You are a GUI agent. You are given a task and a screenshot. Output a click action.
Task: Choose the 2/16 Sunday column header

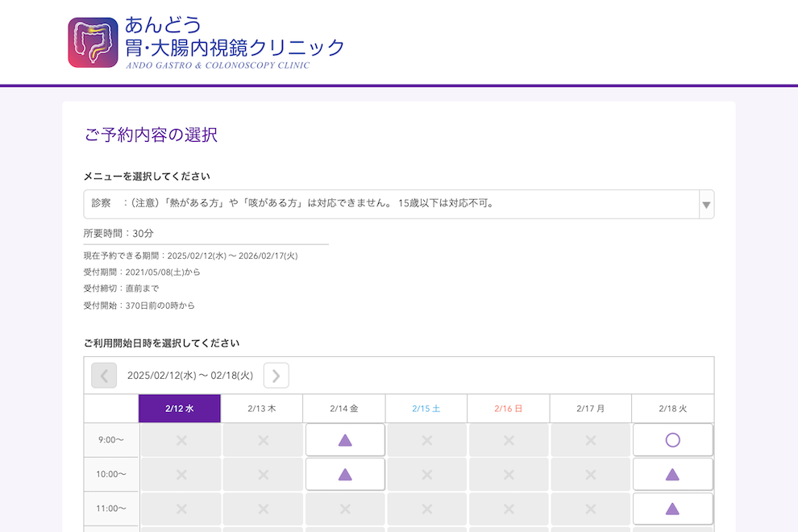509,409
